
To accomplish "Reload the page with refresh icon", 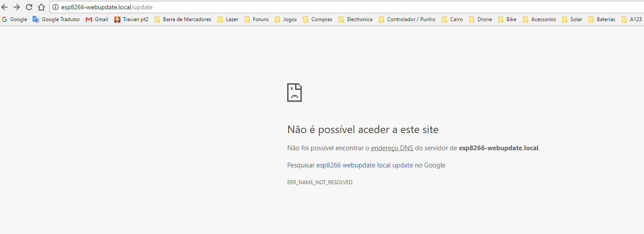I will (29, 7).
